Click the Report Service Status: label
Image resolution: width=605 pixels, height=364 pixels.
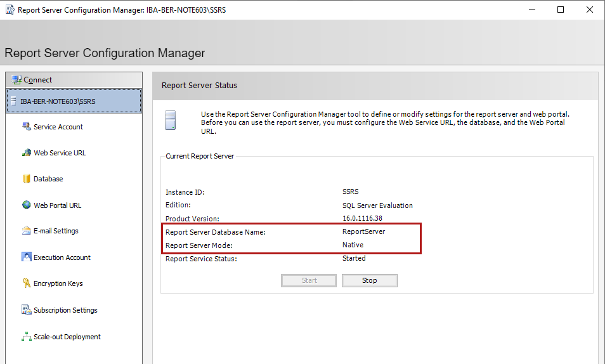[x=202, y=259]
